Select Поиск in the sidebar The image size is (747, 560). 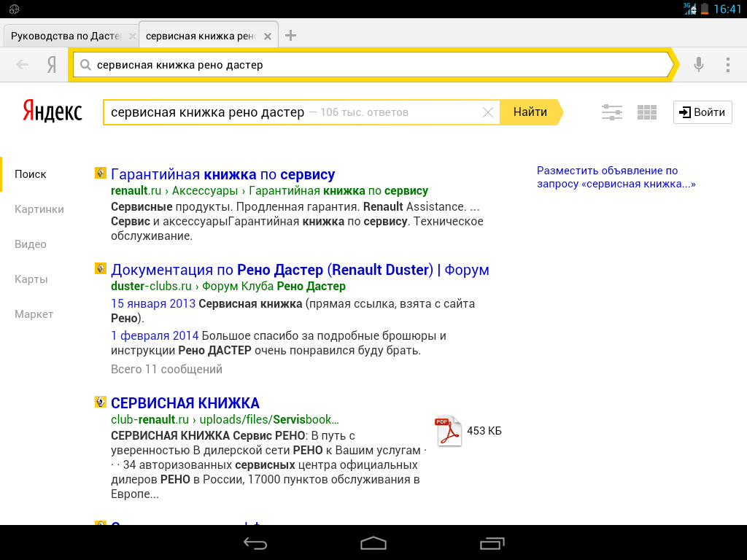click(31, 174)
